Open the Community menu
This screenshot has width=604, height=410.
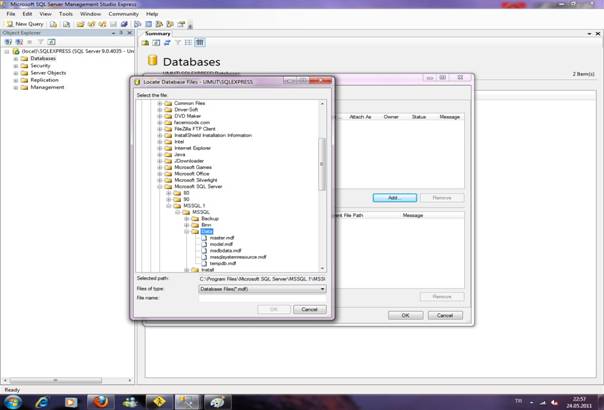123,14
